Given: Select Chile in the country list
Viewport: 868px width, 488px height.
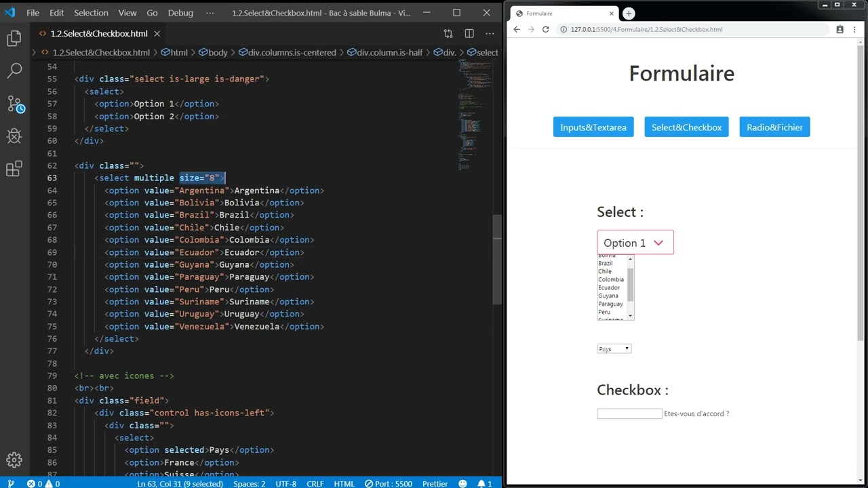Looking at the screenshot, I should tap(605, 271).
